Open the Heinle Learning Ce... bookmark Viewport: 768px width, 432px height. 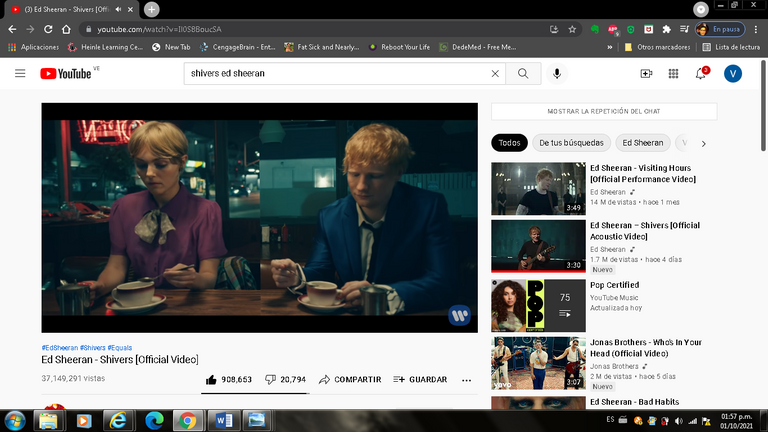[x=105, y=48]
